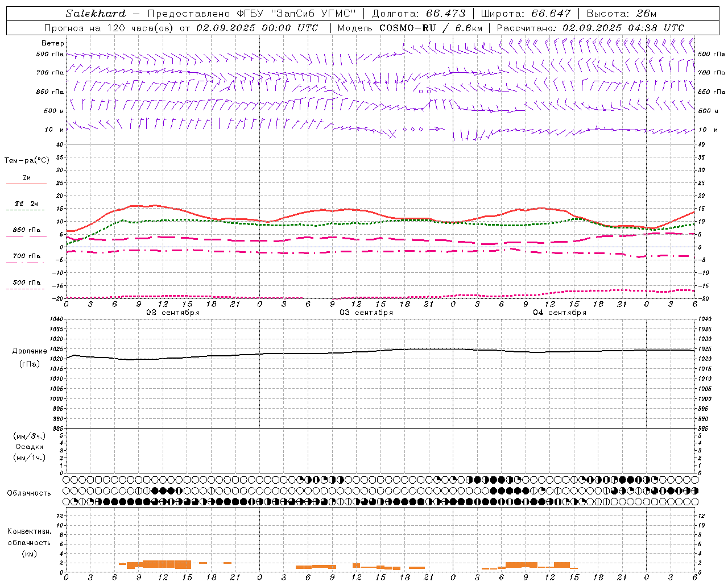
Task: Click the solid line sample under '2м' legend
Action: pyautogui.click(x=26, y=184)
